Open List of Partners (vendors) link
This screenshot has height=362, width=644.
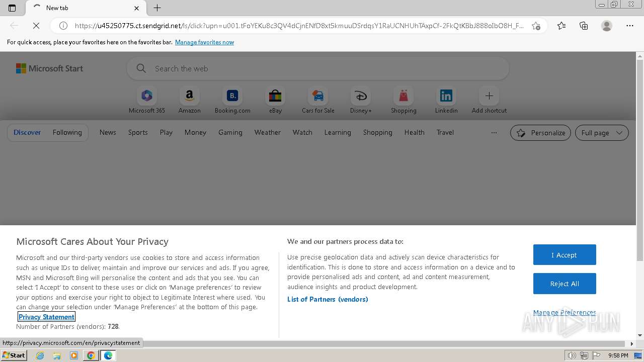tap(328, 299)
